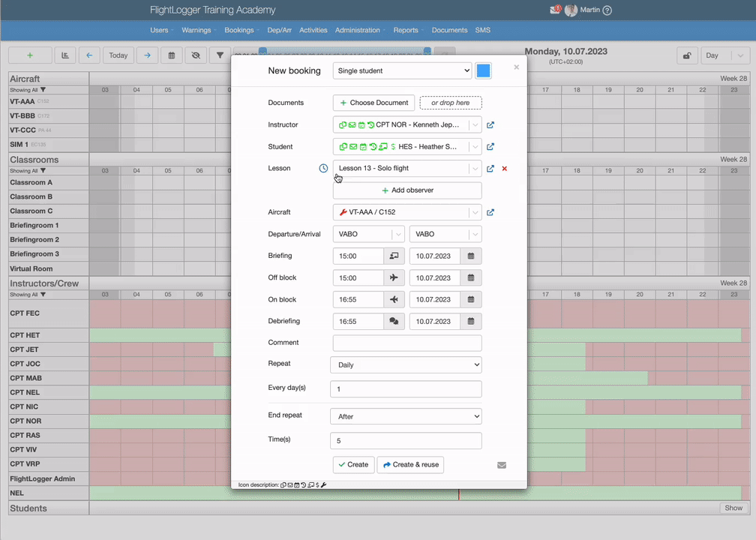Open the booking filter funnel icon

point(219,55)
